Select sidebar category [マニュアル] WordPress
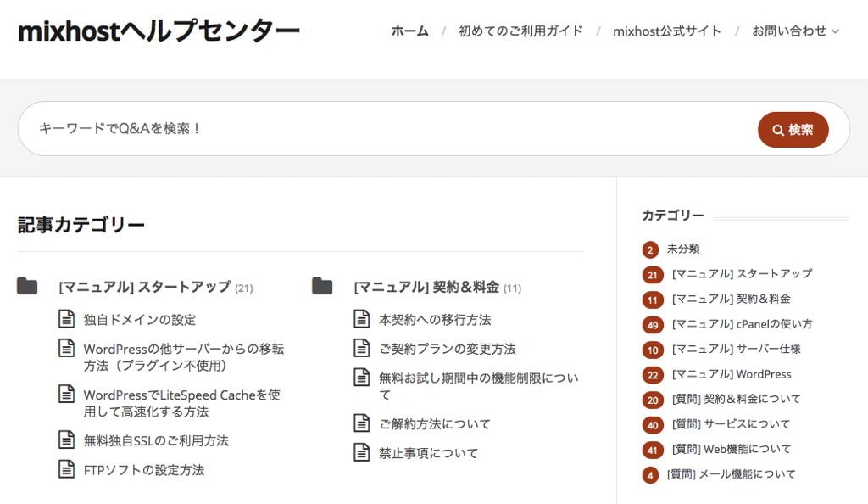This screenshot has width=868, height=504. 732,374
